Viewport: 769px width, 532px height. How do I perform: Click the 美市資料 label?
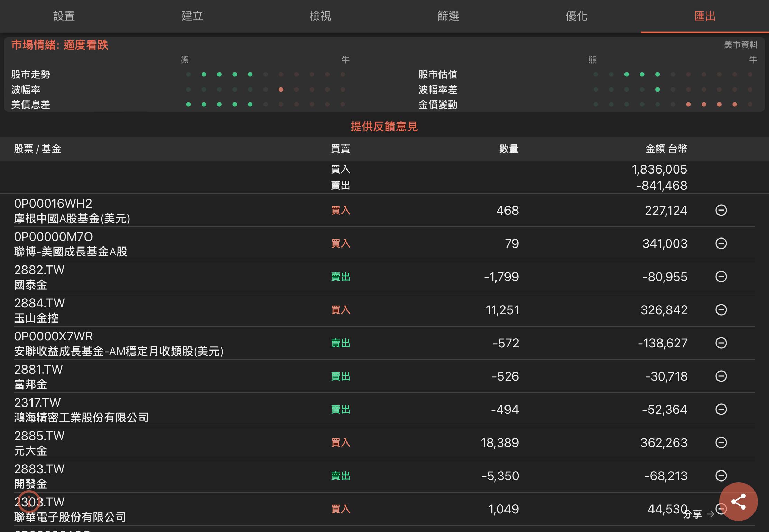point(740,45)
